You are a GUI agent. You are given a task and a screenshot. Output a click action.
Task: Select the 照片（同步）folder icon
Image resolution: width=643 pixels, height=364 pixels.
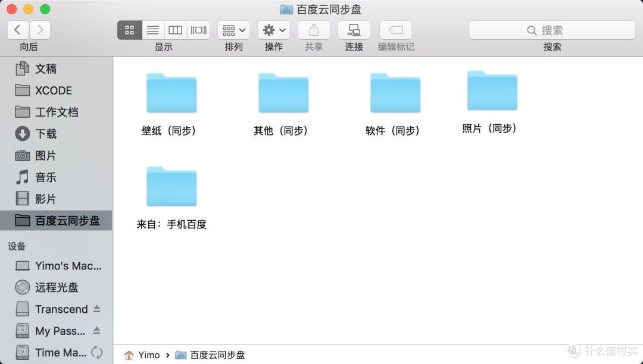pyautogui.click(x=492, y=90)
